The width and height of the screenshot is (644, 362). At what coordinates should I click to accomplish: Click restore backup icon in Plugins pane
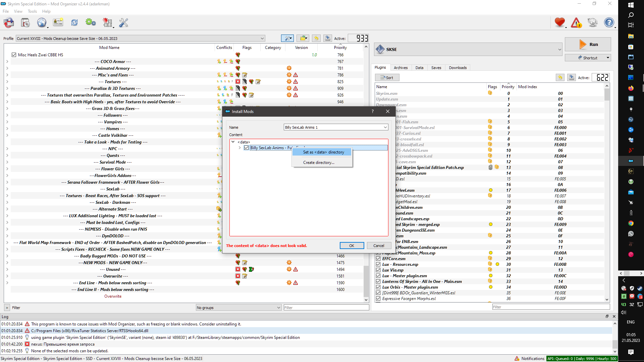click(560, 77)
